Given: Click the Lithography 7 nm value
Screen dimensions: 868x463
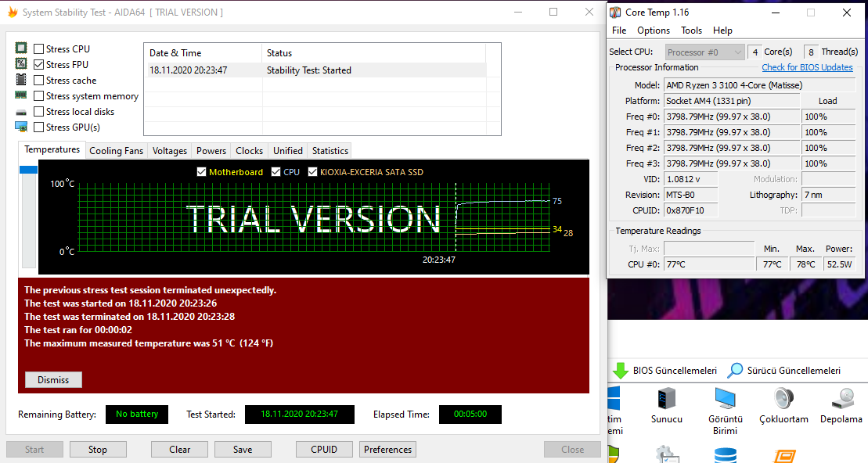Looking at the screenshot, I should [829, 195].
